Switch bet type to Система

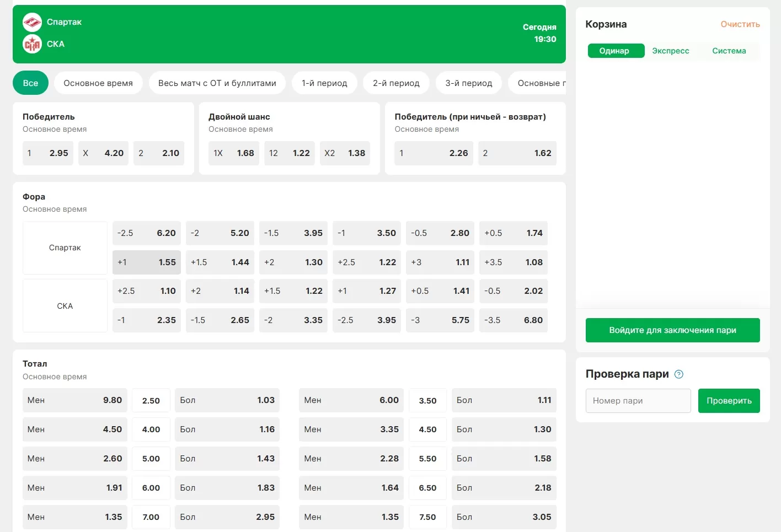coord(729,51)
